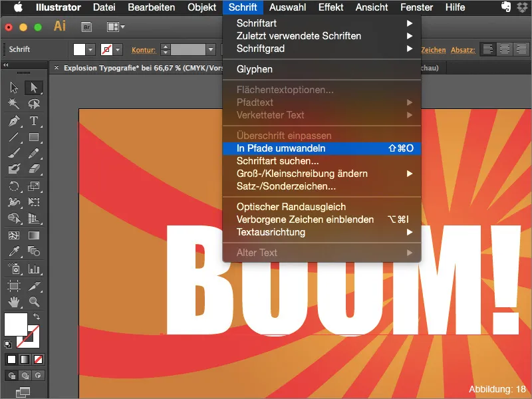532x399 pixels.
Task: Select the Artboard tool
Action: tap(14, 286)
